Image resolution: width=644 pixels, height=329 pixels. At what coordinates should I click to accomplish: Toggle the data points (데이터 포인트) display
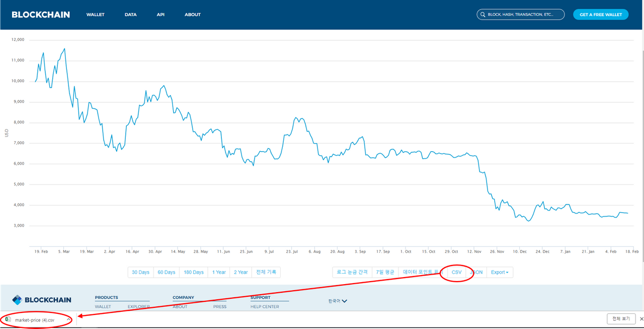(x=420, y=272)
